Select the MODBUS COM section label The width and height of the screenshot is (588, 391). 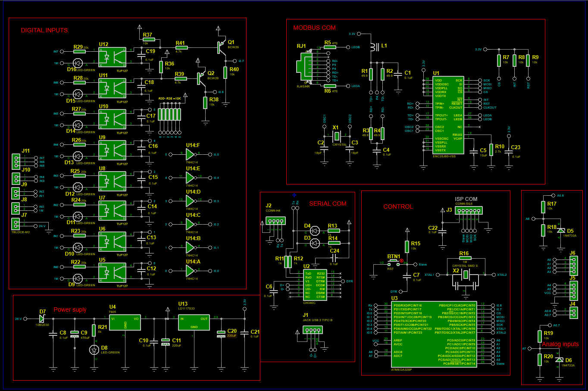(x=314, y=28)
